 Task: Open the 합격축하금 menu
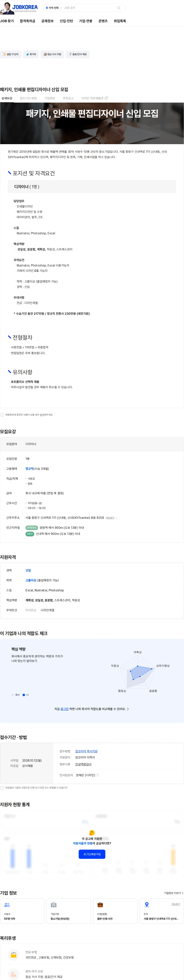(27, 21)
